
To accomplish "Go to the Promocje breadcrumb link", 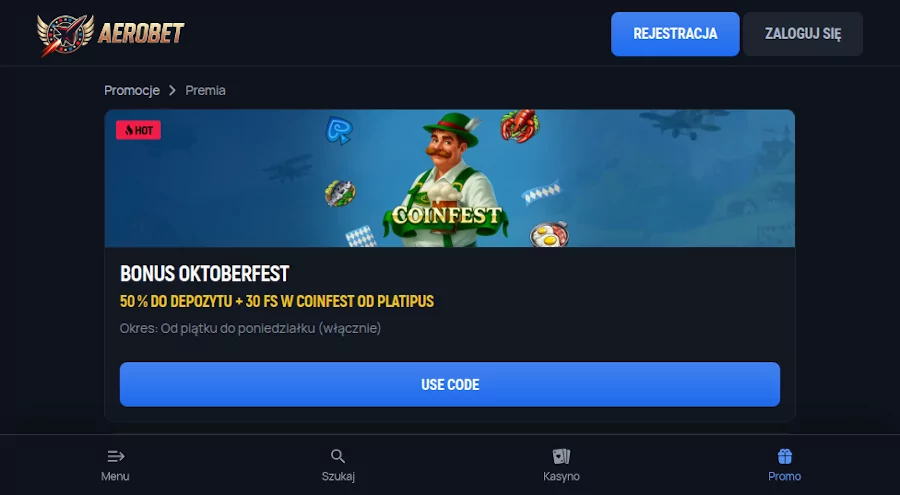I will click(132, 90).
